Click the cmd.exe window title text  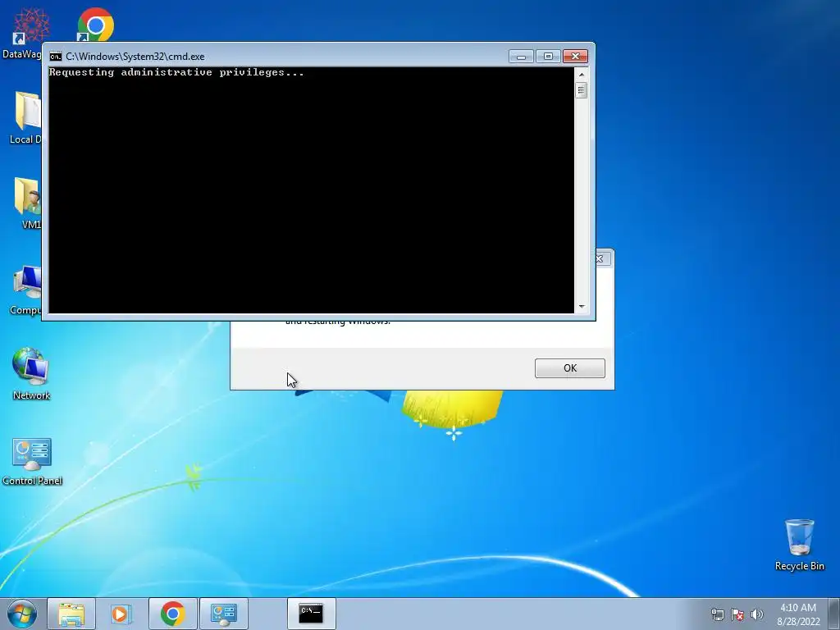click(x=135, y=57)
